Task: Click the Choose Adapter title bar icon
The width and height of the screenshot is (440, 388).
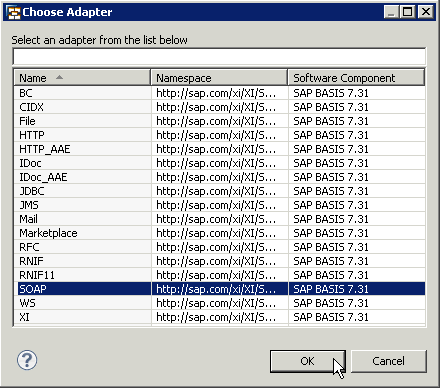Action: coord(14,12)
